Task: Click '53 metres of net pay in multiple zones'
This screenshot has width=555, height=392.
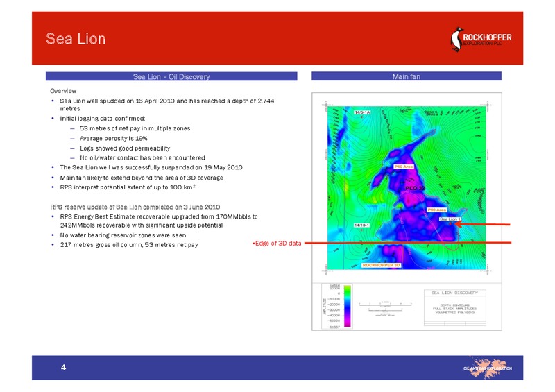Action: point(135,128)
